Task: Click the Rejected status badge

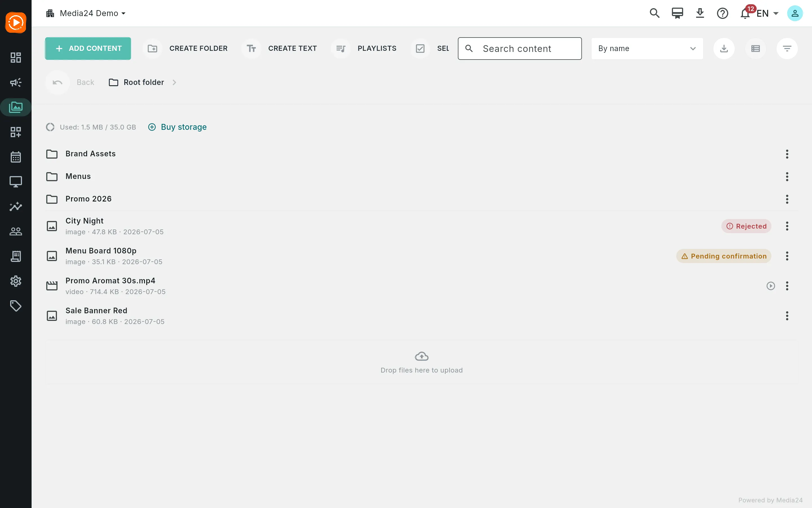Action: tap(746, 226)
